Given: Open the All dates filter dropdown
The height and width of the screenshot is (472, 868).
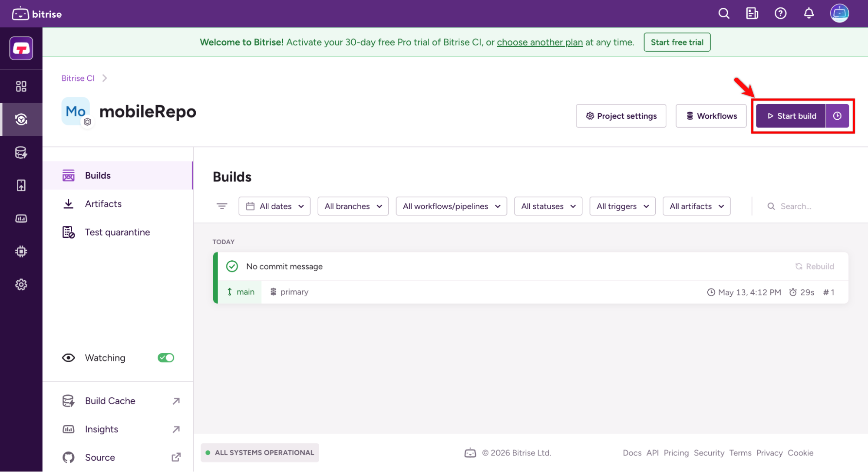Looking at the screenshot, I should [274, 206].
